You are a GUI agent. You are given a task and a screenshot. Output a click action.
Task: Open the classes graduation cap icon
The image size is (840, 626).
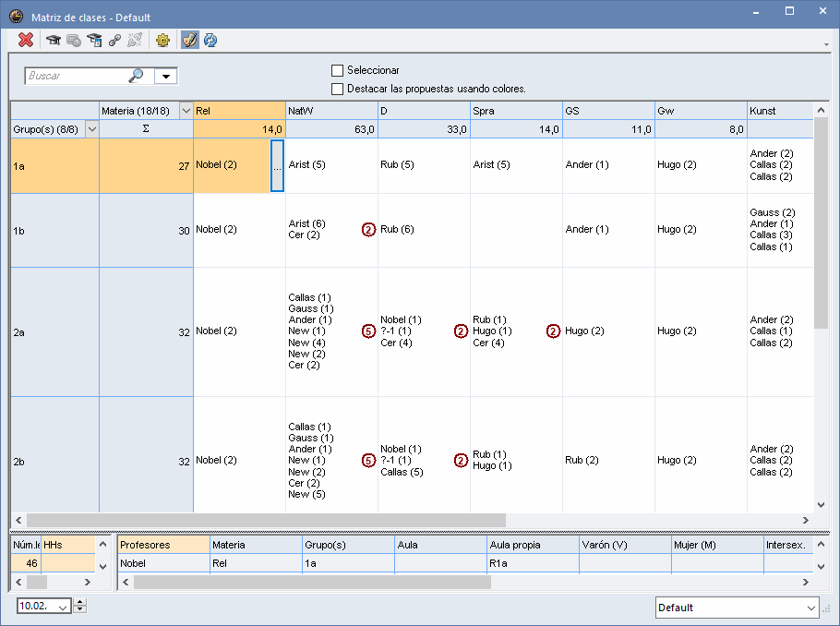53,40
